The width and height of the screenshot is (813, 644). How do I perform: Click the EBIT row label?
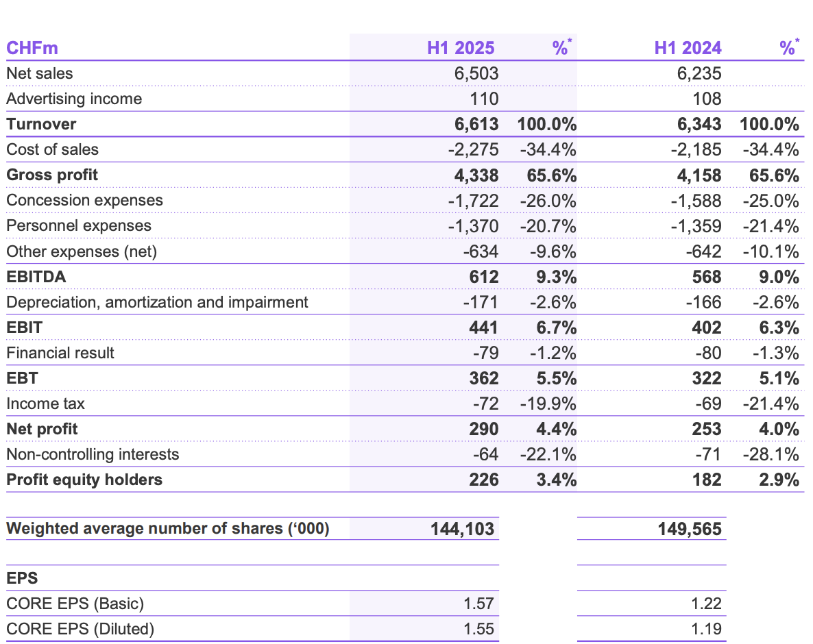[x=25, y=327]
